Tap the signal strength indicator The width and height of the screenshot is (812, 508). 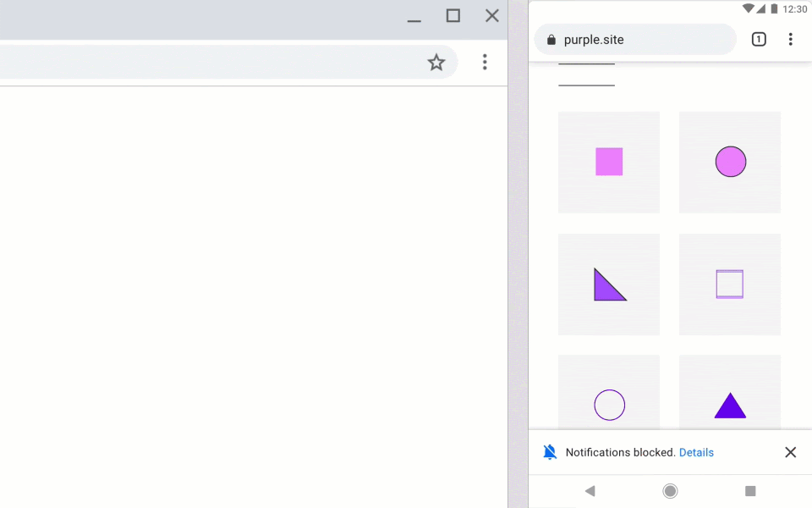click(x=760, y=8)
